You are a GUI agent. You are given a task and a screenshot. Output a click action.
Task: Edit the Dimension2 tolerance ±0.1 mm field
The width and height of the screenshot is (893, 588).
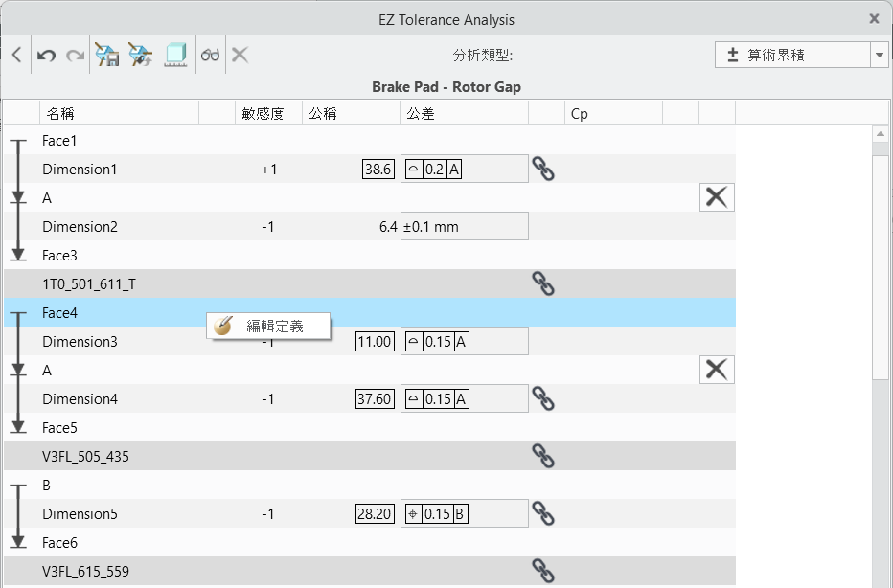[464, 227]
